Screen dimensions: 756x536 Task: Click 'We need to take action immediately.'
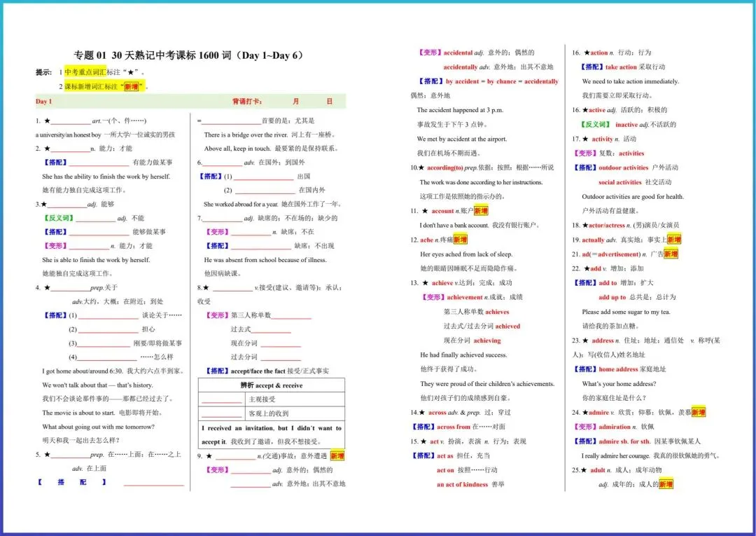630,81
